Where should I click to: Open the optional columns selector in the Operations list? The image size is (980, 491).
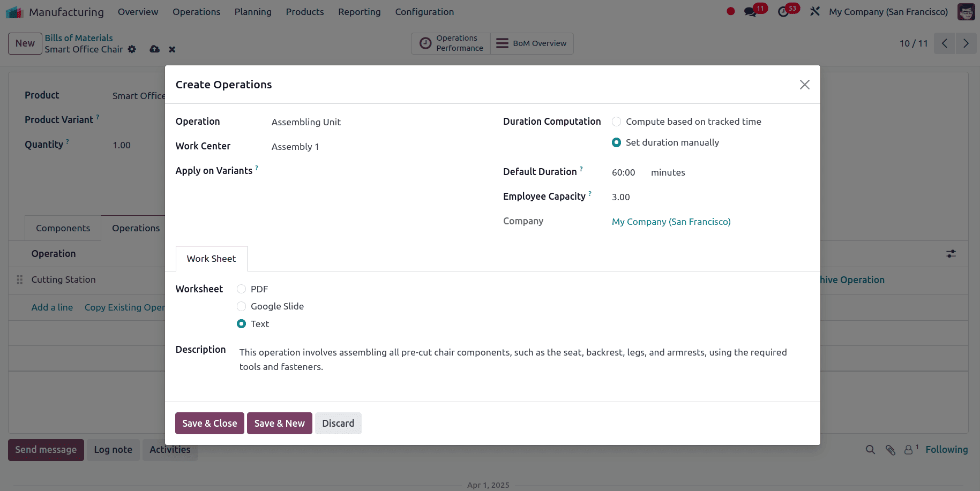(x=951, y=254)
